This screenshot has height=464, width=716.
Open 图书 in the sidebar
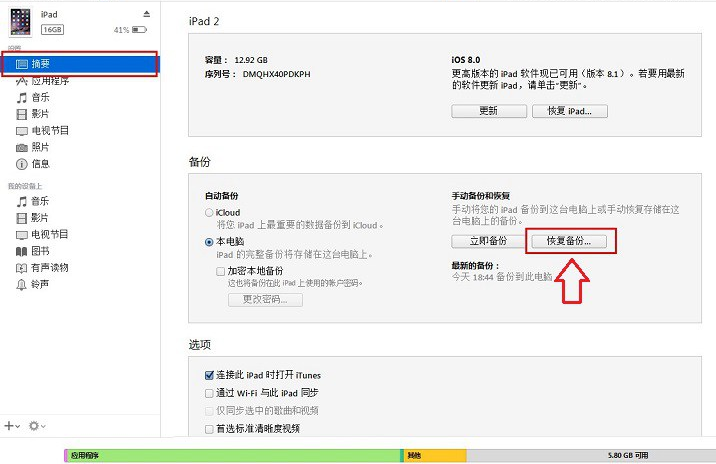tap(40, 251)
